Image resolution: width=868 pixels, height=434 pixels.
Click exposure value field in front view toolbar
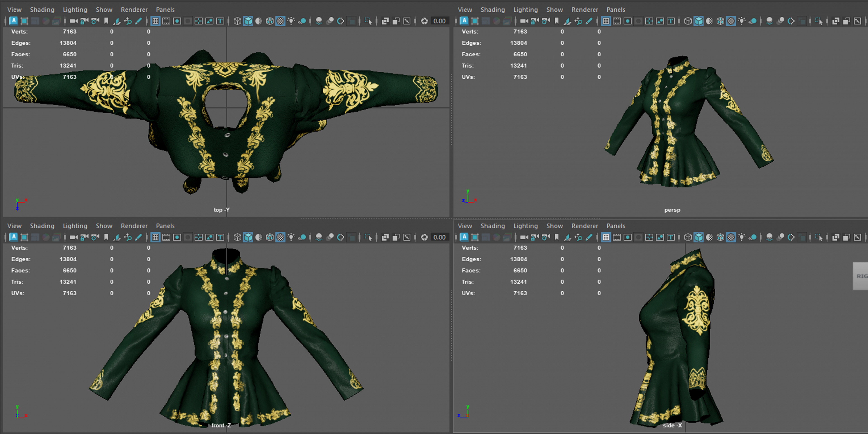pyautogui.click(x=439, y=237)
